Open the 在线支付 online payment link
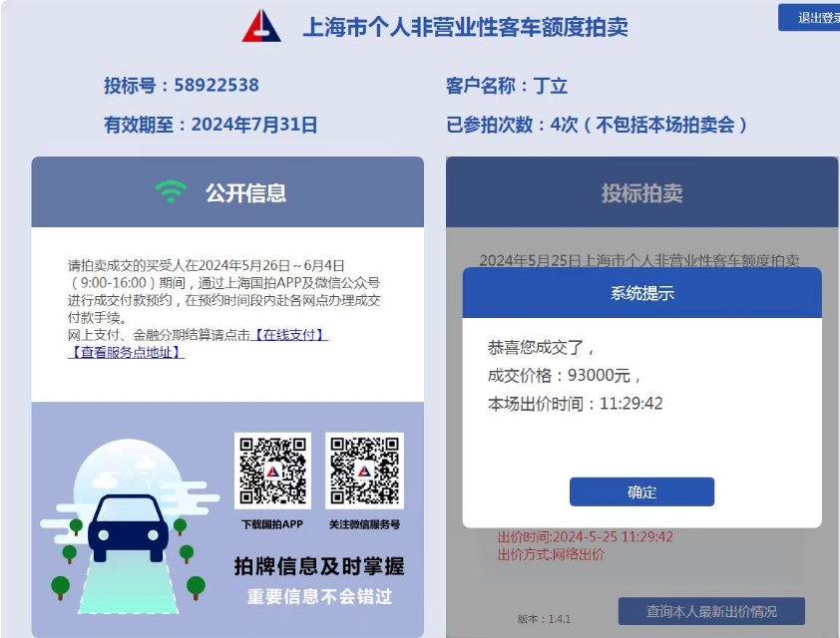 coord(289,335)
